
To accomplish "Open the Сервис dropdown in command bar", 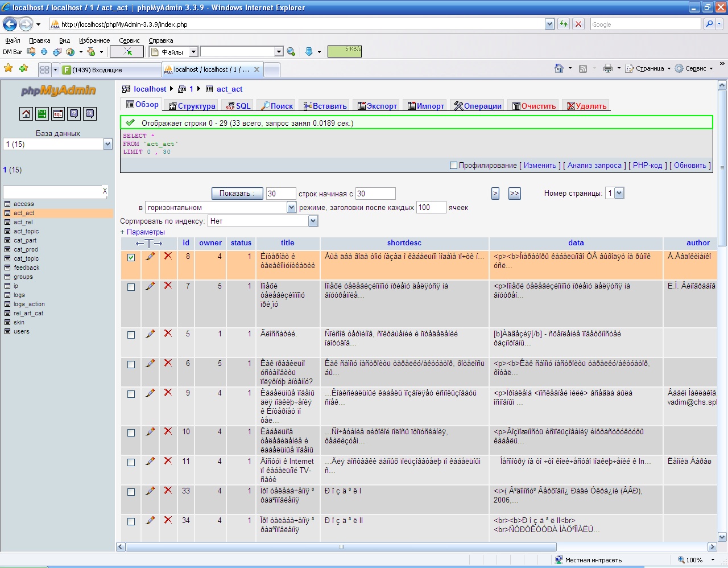I will [694, 68].
